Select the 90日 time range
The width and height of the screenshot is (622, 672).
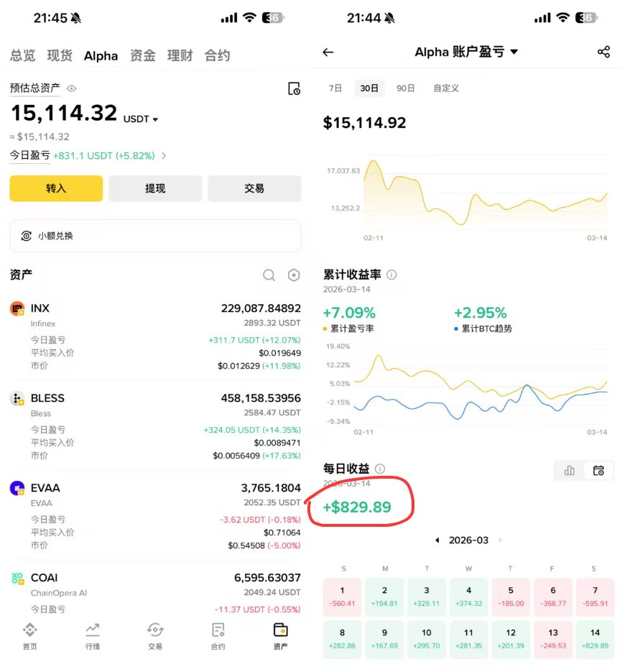[x=405, y=88]
